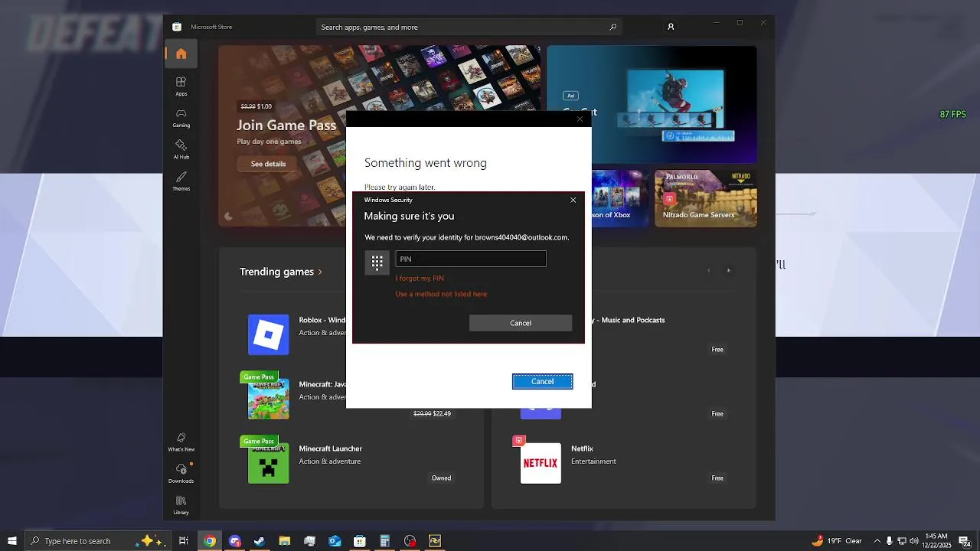The width and height of the screenshot is (980, 551).
Task: Open the Themes section in sidebar
Action: pos(181,181)
